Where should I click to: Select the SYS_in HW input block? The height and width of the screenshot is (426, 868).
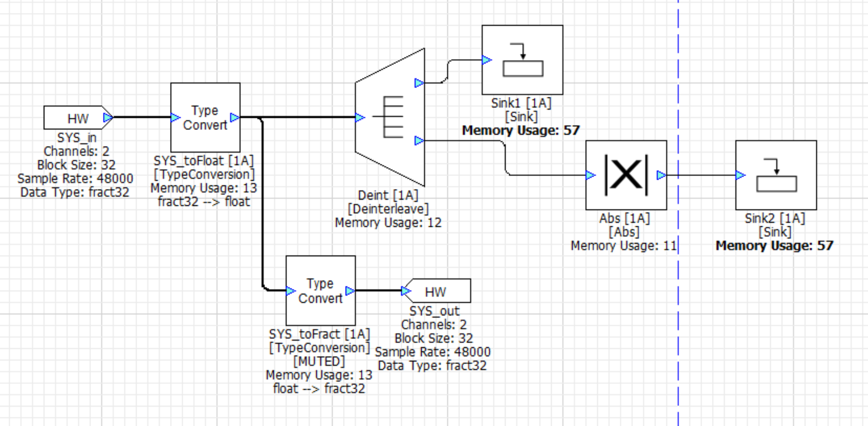coord(75,118)
